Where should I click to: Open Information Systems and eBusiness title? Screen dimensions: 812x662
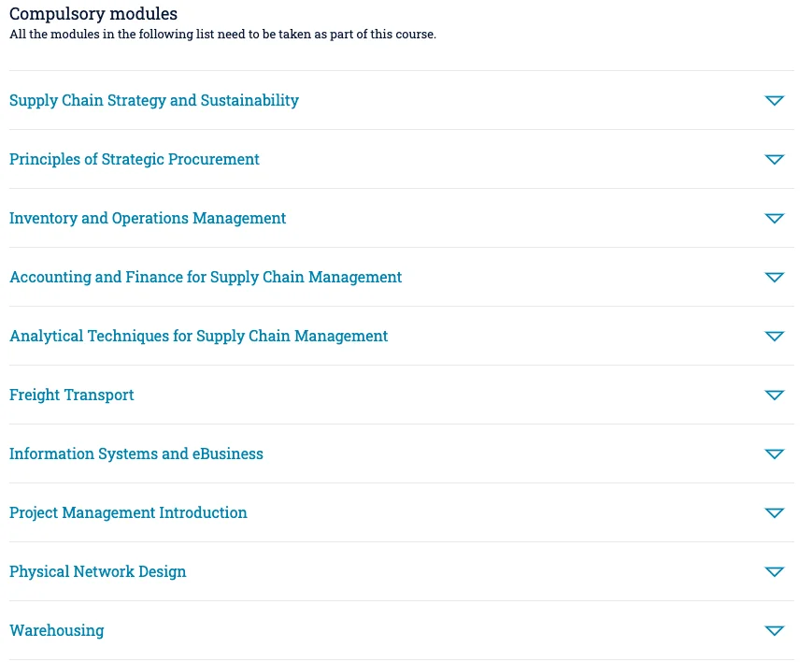pyautogui.click(x=136, y=453)
